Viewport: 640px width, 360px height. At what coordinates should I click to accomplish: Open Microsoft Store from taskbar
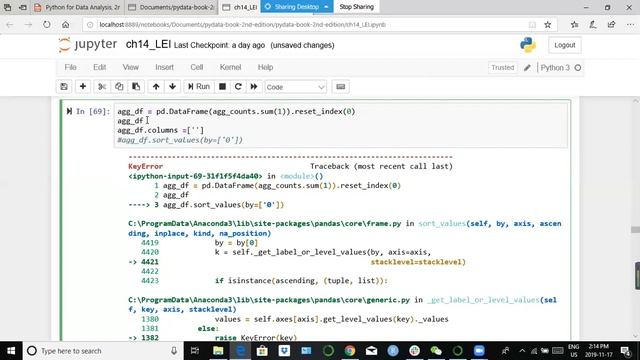tap(262, 351)
